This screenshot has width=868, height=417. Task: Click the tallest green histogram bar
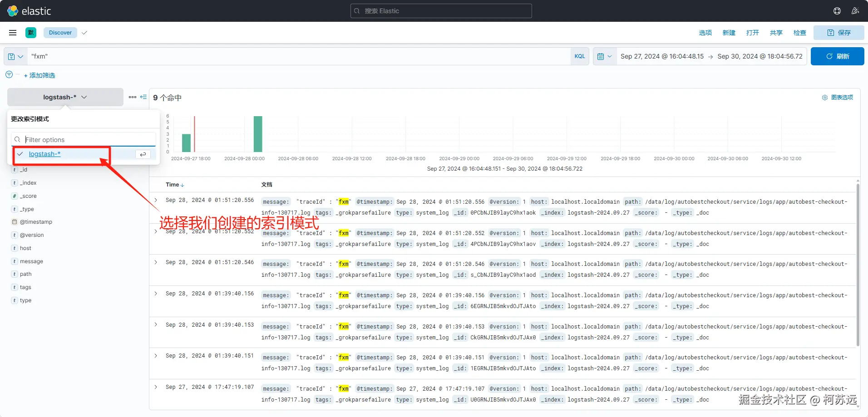[x=258, y=134]
